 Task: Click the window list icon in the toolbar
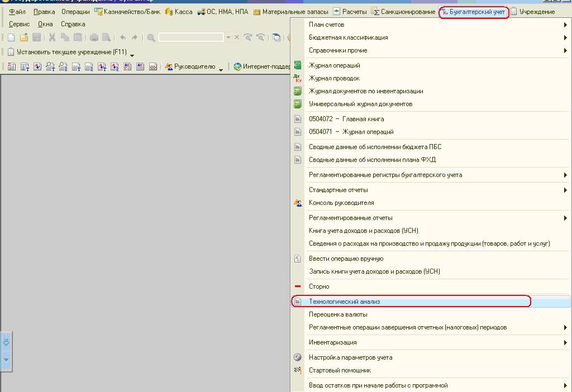pyautogui.click(x=277, y=37)
